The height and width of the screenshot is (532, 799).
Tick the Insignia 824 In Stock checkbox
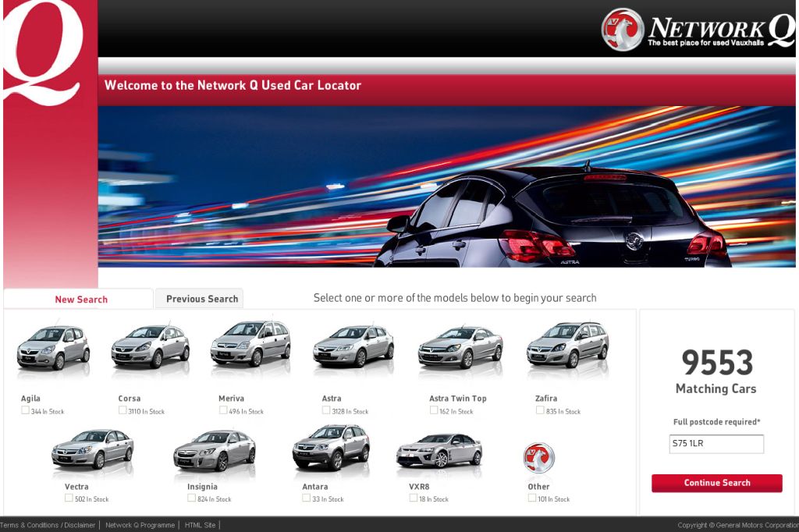[192, 498]
